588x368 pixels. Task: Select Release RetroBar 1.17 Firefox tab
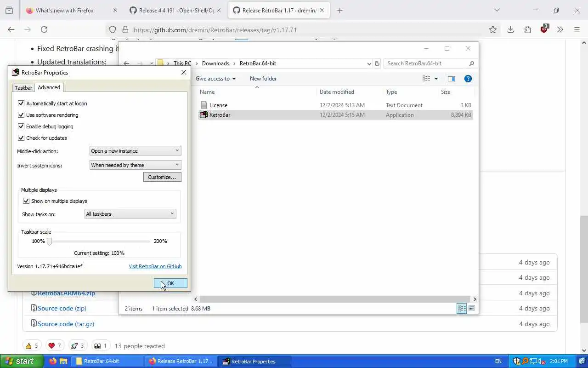279,10
